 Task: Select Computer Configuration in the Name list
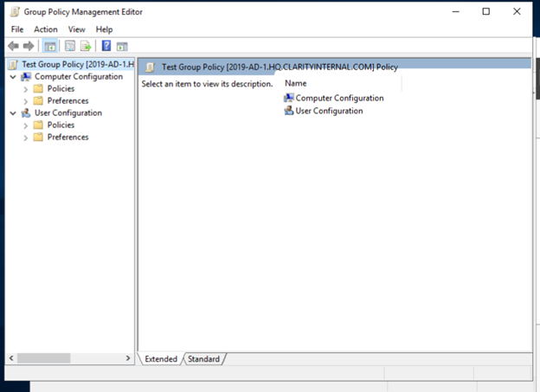[x=339, y=98]
